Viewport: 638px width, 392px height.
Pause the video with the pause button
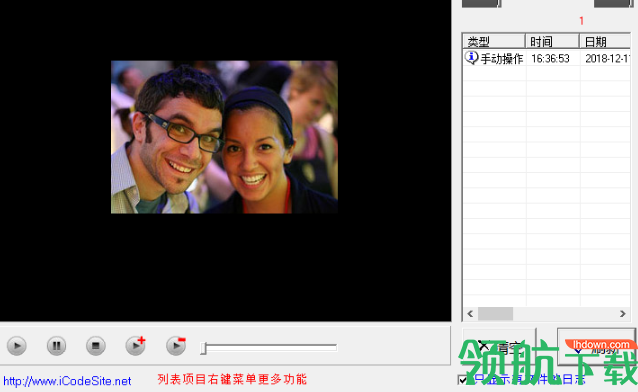point(56,346)
